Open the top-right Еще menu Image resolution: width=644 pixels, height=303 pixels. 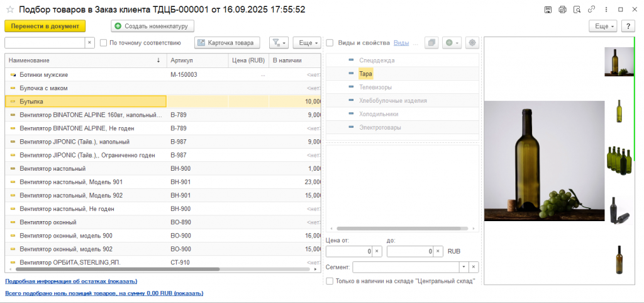click(x=603, y=26)
